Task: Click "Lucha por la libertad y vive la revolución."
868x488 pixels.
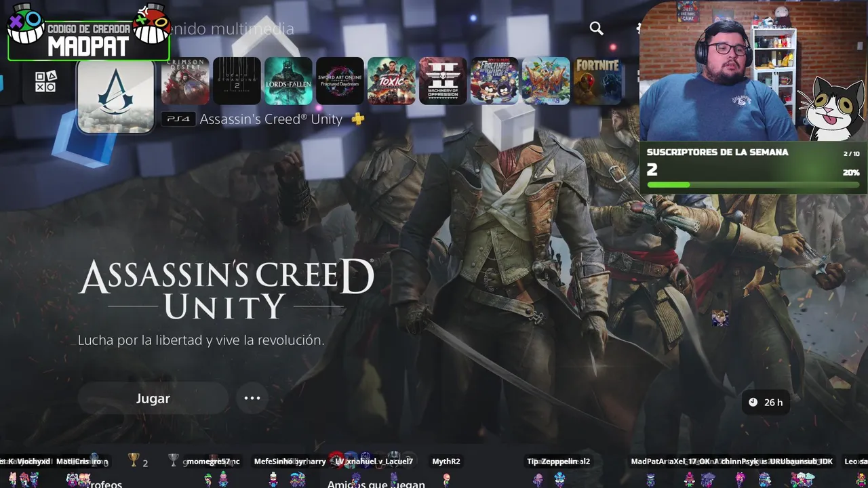Action: (x=201, y=340)
